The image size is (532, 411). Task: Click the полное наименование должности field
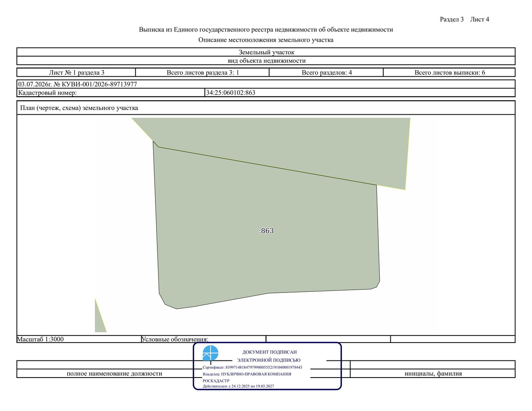[114, 373]
